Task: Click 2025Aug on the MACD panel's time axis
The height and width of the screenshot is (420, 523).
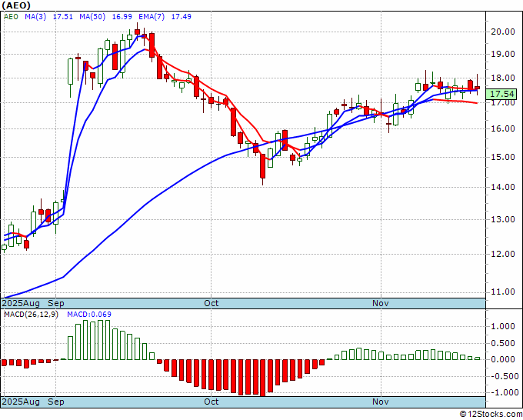Action: click(21, 402)
